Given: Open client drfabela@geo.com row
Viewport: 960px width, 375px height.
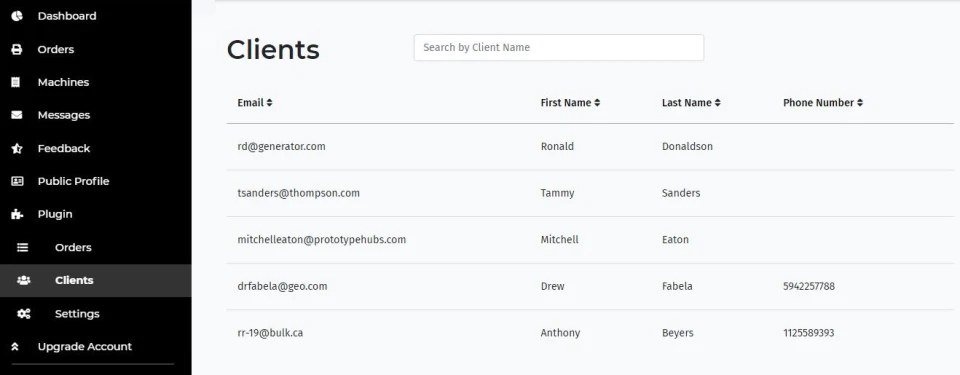Looking at the screenshot, I should point(590,286).
